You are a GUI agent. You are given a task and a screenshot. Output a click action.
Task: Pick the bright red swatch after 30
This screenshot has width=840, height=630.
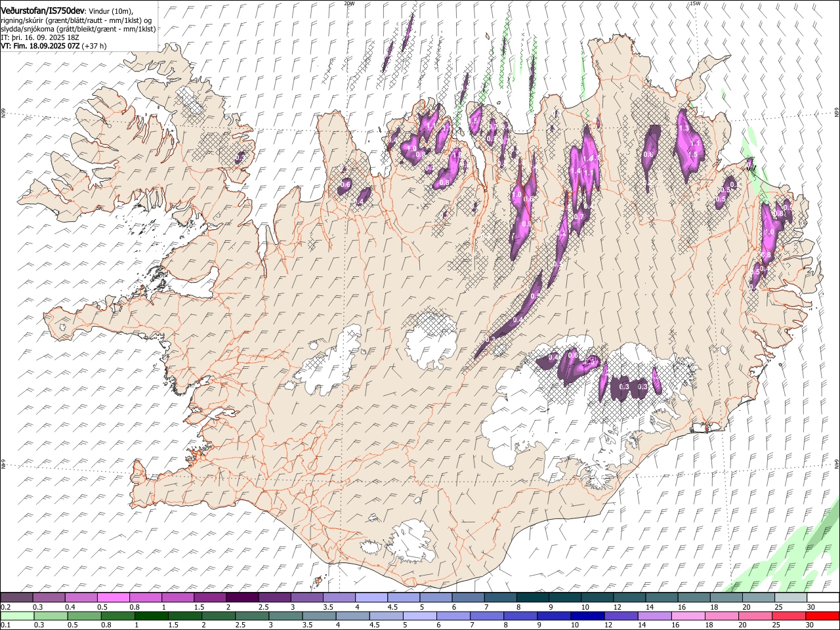[x=822, y=616]
